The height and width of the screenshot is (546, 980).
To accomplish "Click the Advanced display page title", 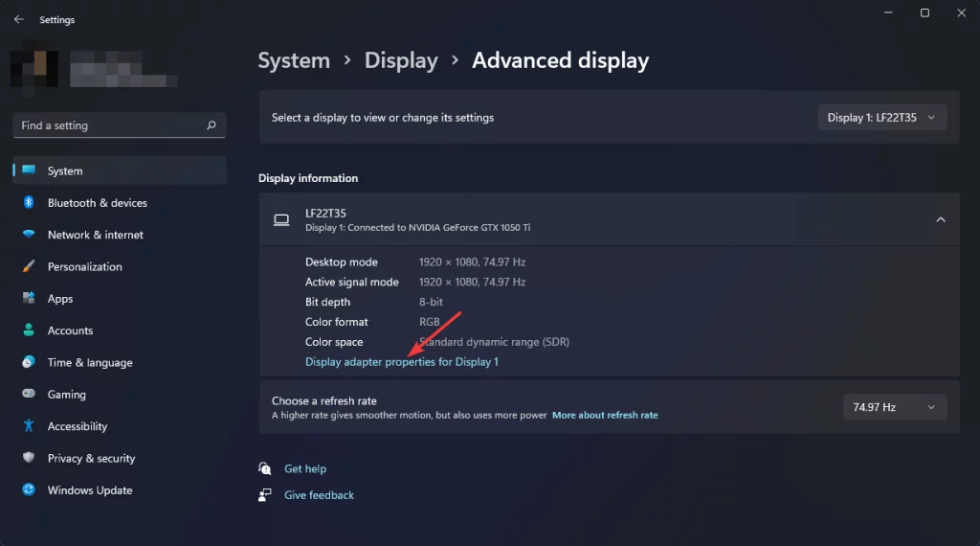I will click(560, 60).
